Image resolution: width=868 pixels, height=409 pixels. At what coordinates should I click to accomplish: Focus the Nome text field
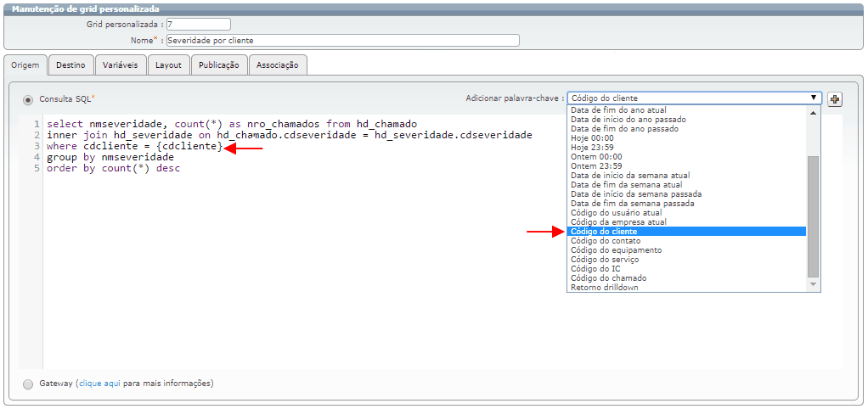tap(342, 40)
